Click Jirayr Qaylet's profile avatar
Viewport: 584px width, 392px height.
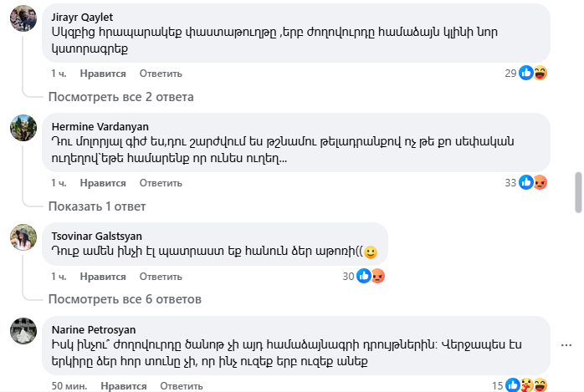coord(23,18)
